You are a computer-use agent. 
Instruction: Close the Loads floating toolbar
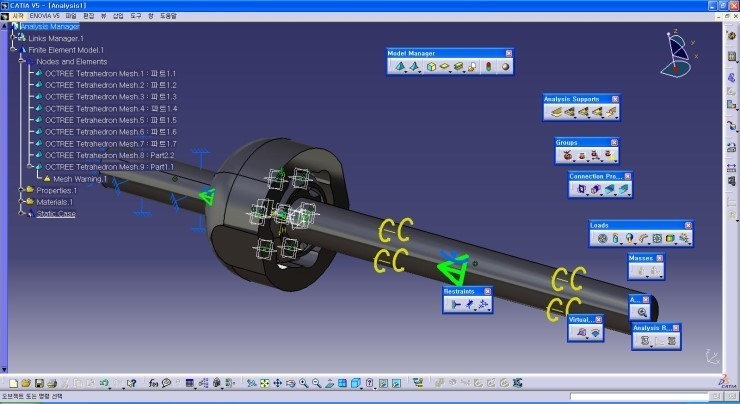pos(688,225)
